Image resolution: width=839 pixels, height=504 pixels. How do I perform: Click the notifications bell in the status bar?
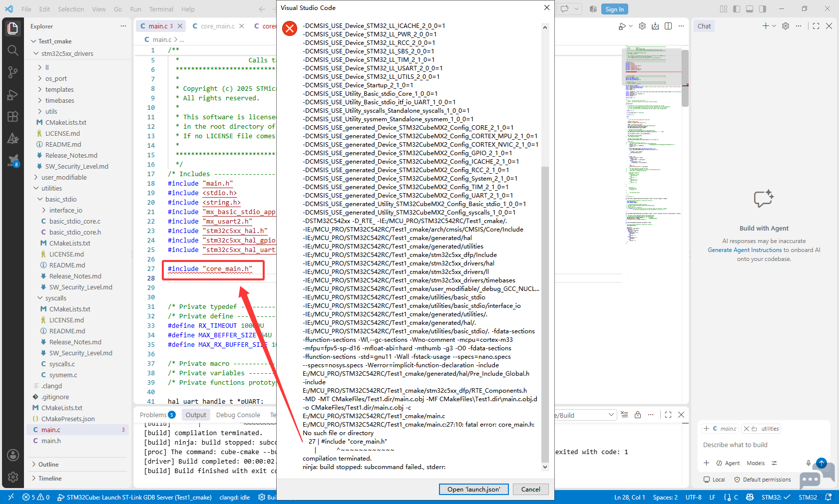coord(829,497)
